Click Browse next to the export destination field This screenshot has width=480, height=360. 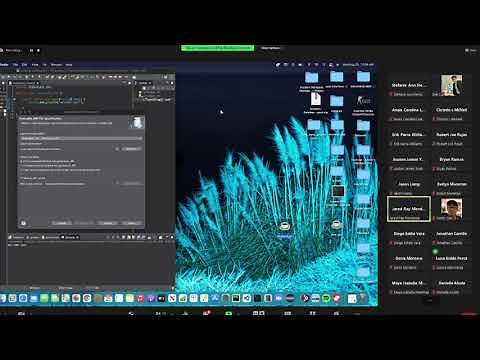pos(131,149)
